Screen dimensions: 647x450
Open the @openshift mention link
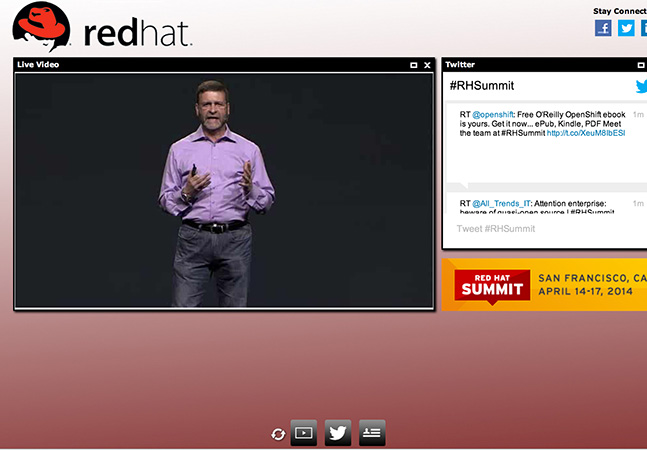point(493,114)
